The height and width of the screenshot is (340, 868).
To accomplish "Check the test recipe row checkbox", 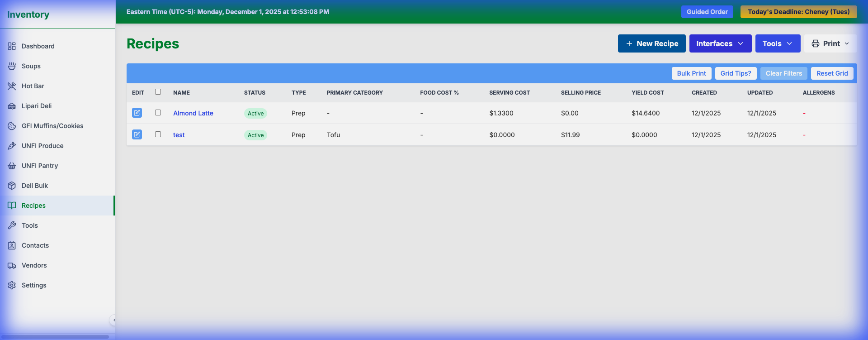I will tap(158, 134).
